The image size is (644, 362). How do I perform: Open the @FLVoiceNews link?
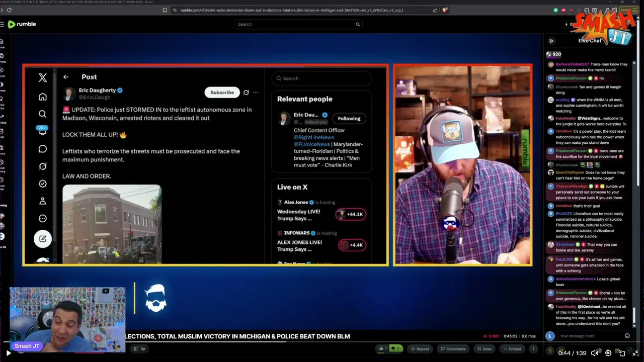[312, 144]
